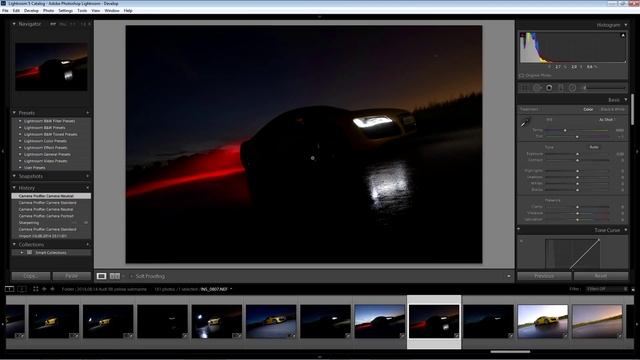Open the Settings menu
The height and width of the screenshot is (360, 640).
[65, 11]
